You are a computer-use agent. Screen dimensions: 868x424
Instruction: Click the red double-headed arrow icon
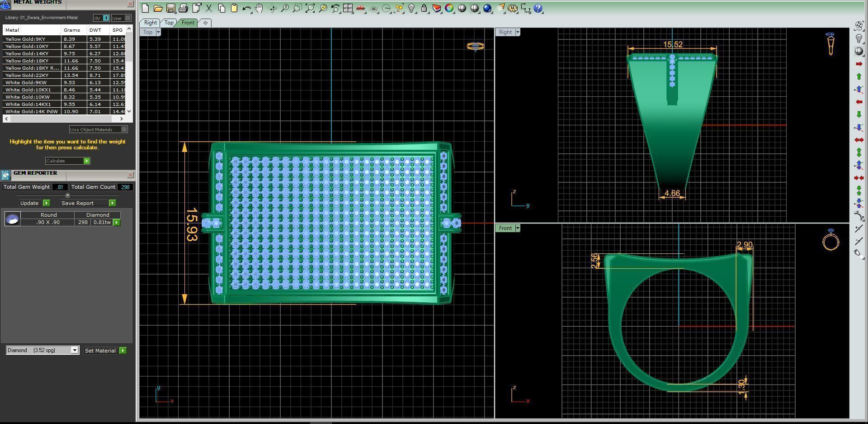click(x=859, y=140)
